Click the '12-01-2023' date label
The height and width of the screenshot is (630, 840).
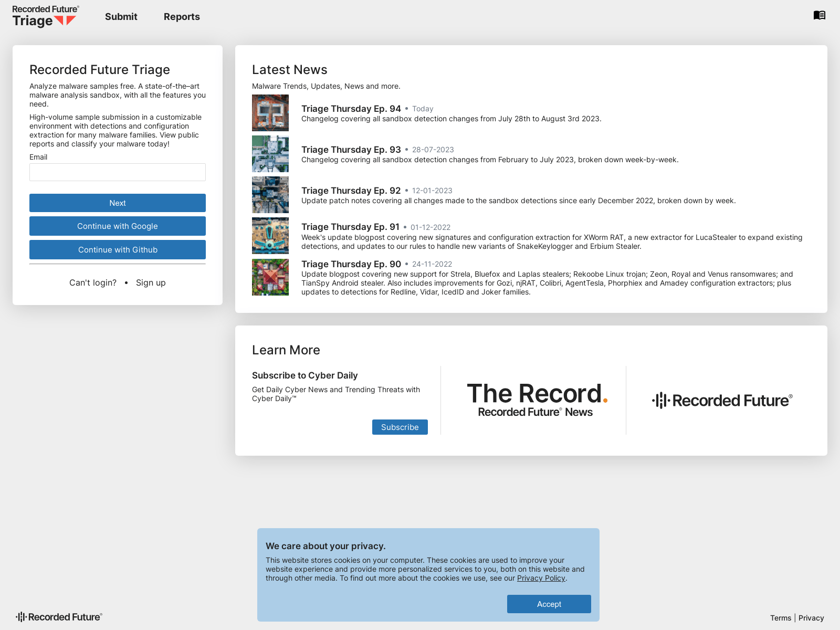[432, 191]
